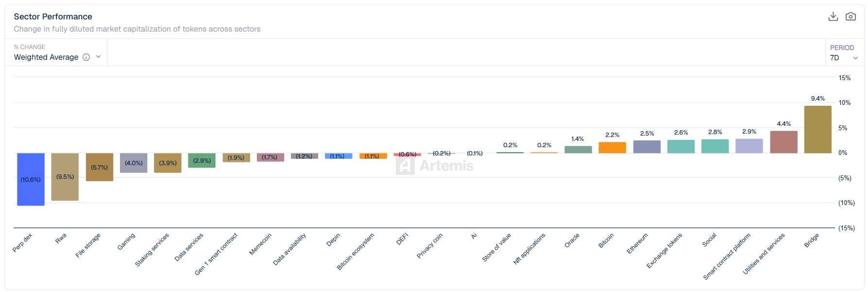This screenshot has width=868, height=292.
Task: Click the Gaming sector bar
Action: 134,163
